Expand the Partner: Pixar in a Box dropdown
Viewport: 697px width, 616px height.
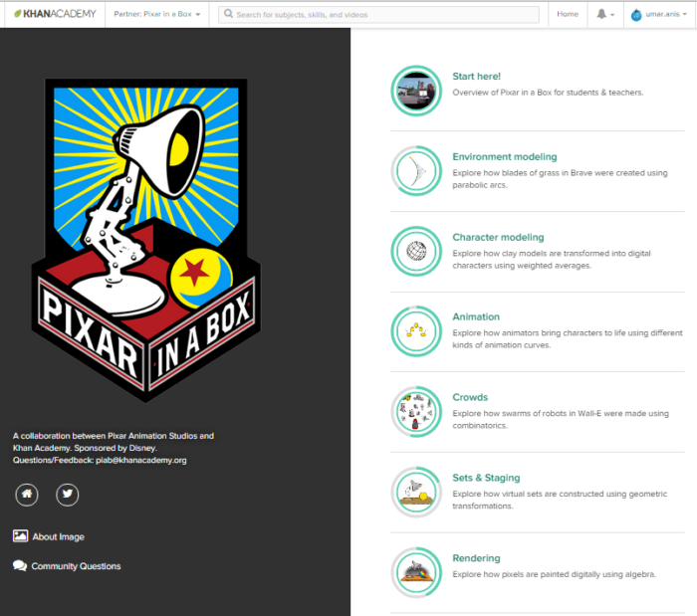[x=157, y=15]
